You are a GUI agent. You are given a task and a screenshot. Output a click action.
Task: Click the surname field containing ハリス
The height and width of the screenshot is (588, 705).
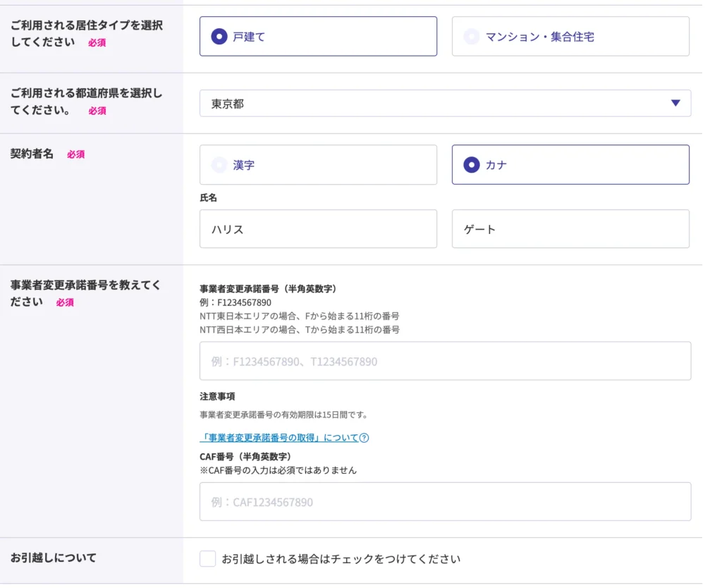319,229
